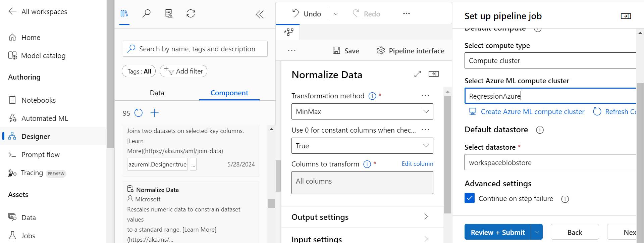Select the asset library icon tab
Screen dimensions: 644x243
click(124, 13)
